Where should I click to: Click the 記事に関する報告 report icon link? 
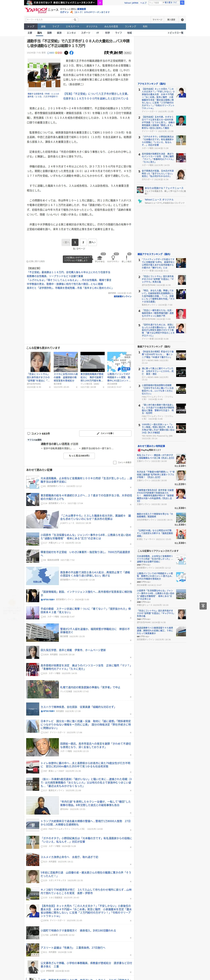point(36,261)
